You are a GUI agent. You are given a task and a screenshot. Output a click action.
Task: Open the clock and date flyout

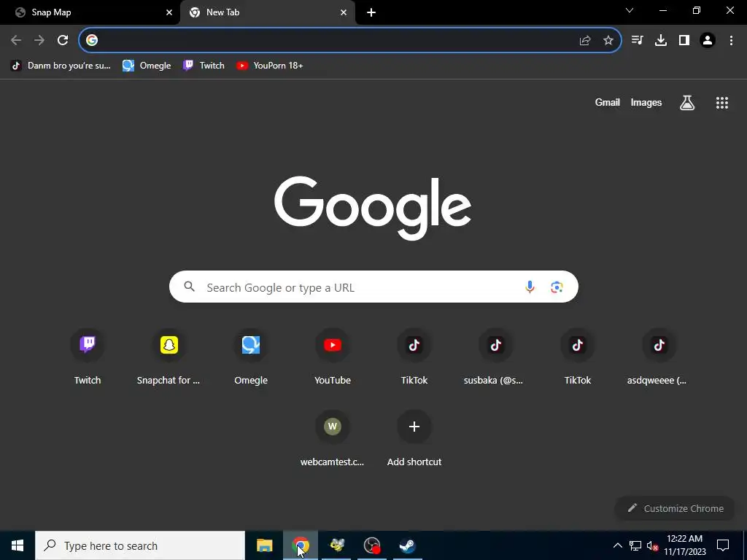pyautogui.click(x=684, y=545)
